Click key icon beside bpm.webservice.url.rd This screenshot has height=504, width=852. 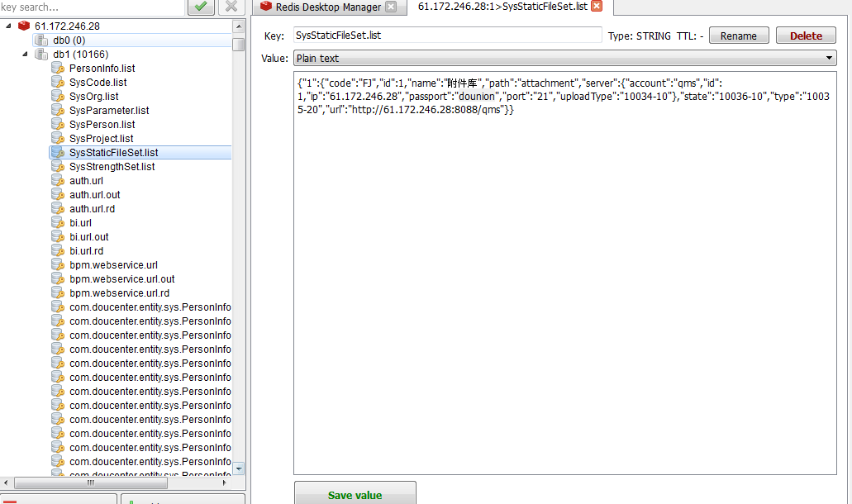coord(58,293)
